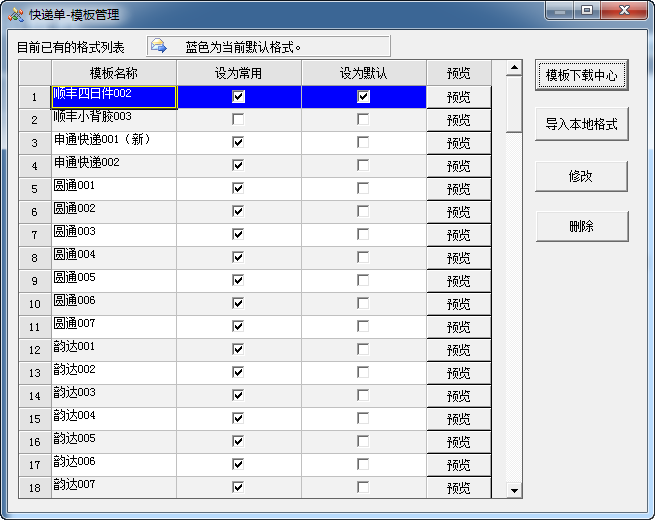The width and height of the screenshot is (655, 520).
Task: Click row header number 18
Action: coord(35,487)
